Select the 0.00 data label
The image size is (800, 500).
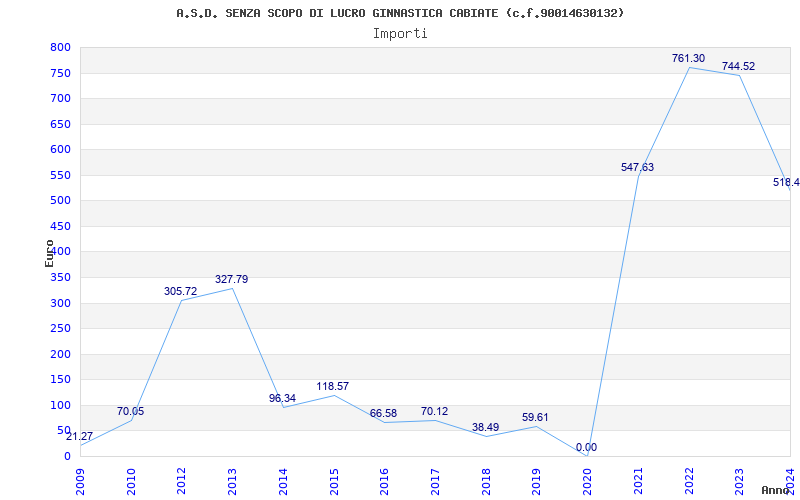tap(586, 447)
